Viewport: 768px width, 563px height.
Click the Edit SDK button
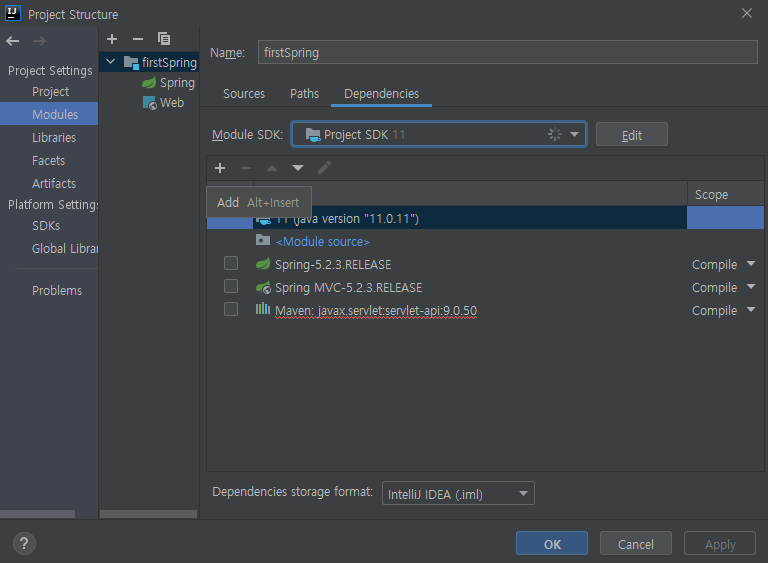[631, 135]
